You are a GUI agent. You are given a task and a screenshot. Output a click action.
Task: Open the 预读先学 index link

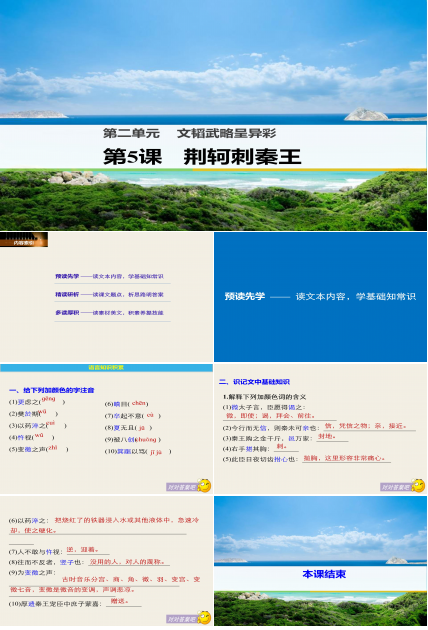[67, 276]
